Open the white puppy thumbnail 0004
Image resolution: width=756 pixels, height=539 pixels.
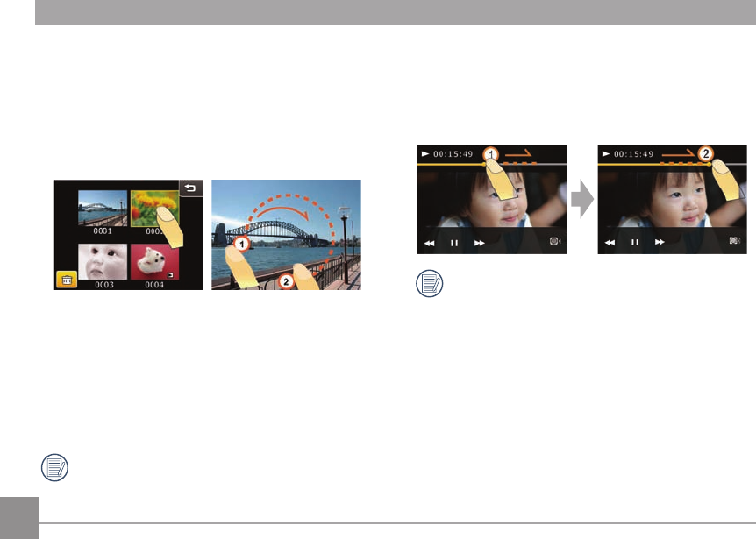point(154,261)
